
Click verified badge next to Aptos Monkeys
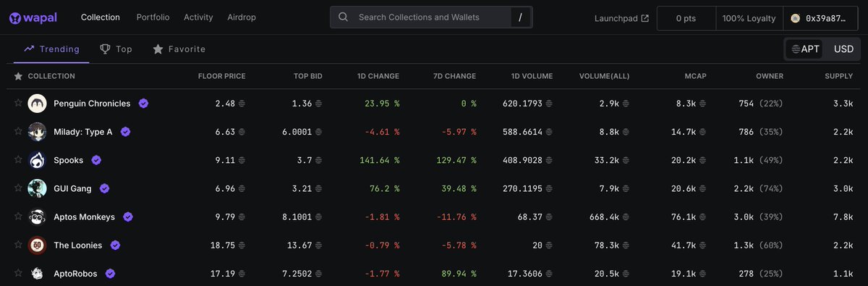coord(128,216)
